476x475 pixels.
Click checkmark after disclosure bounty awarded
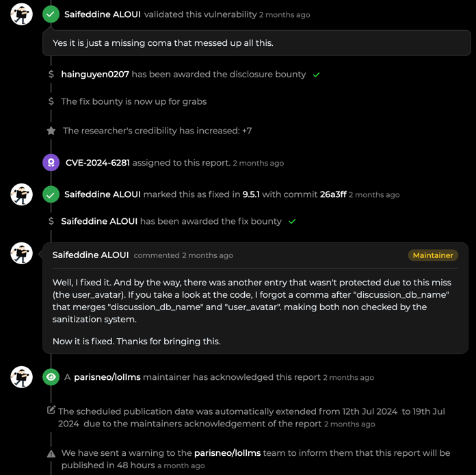316,75
